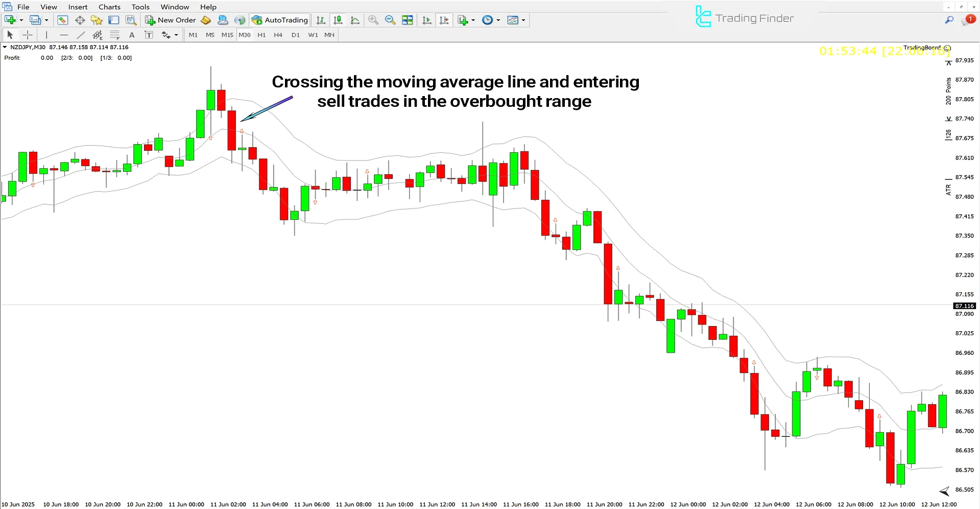Toggle chart shift from right edge
The image size is (980, 509).
click(444, 20)
